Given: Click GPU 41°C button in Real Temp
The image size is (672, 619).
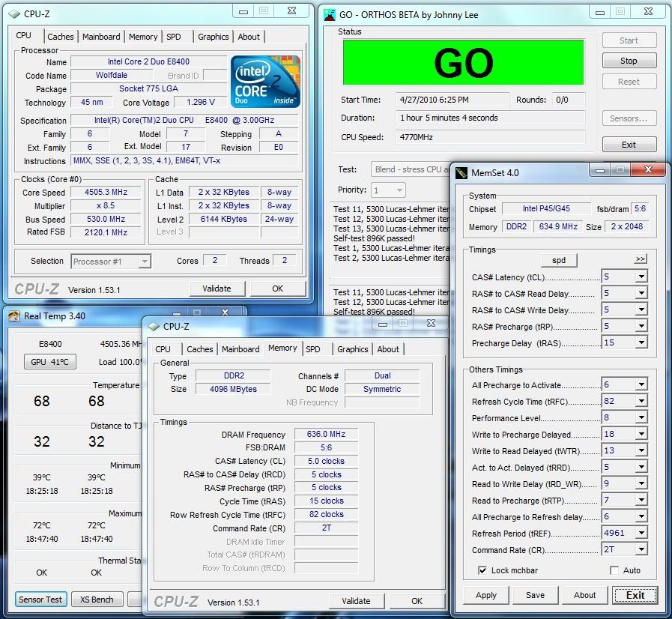Looking at the screenshot, I should pos(49,362).
